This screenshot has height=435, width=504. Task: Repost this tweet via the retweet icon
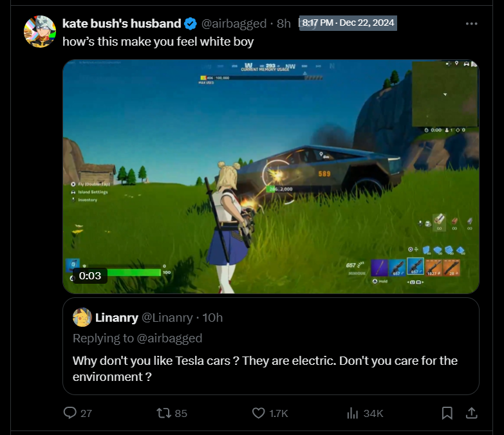(x=163, y=413)
